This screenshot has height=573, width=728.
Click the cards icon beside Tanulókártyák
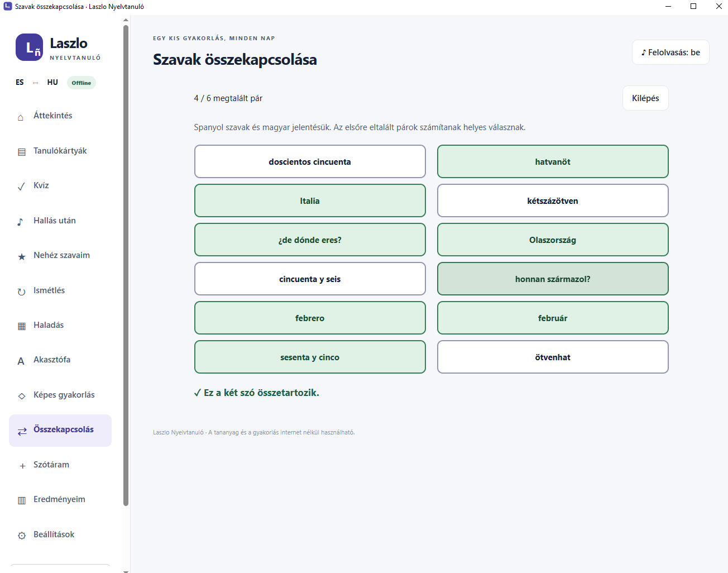pos(21,152)
